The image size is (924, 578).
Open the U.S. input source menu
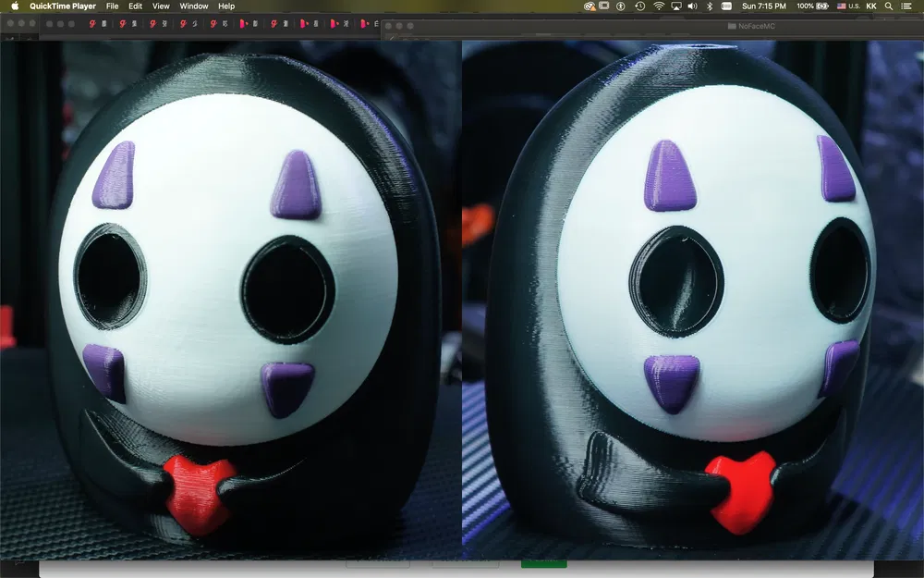coord(845,6)
